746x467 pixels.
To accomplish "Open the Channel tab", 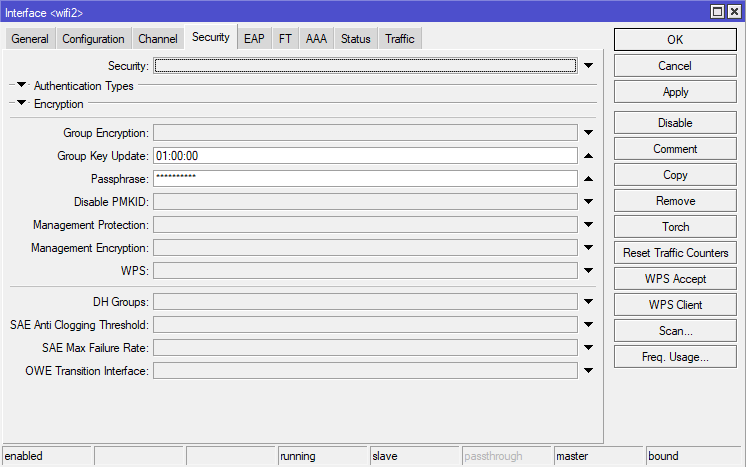I will click(x=158, y=39).
